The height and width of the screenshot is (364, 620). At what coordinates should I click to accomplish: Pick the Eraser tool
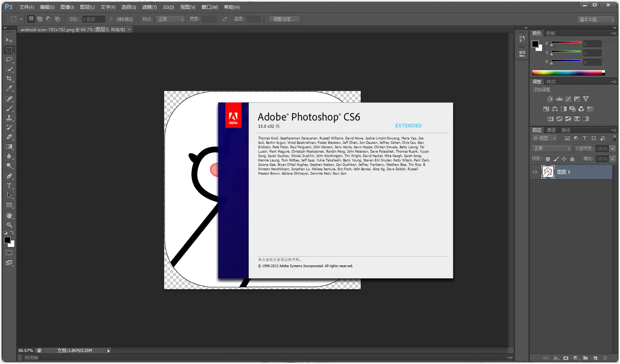coord(10,137)
